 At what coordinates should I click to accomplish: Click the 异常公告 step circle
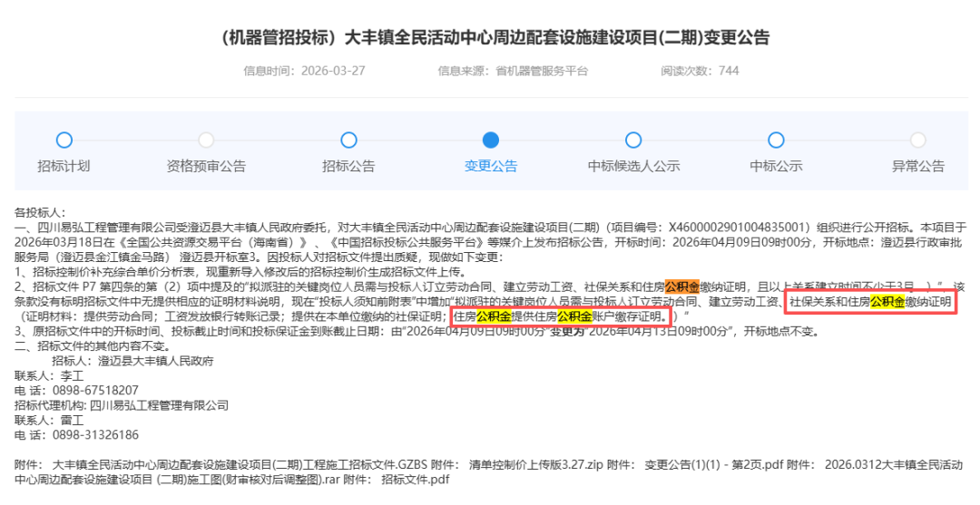[x=917, y=140]
